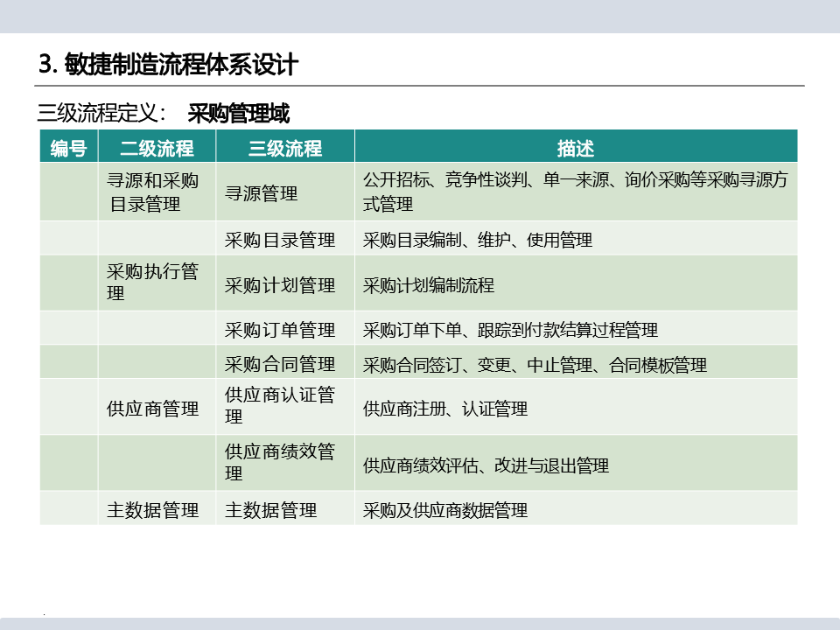This screenshot has width=840, height=630.
Task: Click the bold heading 采购管理域
Action: (238, 113)
